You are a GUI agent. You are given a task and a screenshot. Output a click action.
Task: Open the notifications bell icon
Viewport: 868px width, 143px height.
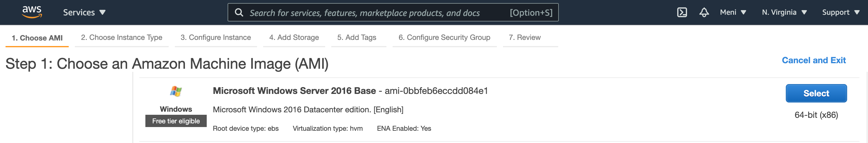pos(704,13)
